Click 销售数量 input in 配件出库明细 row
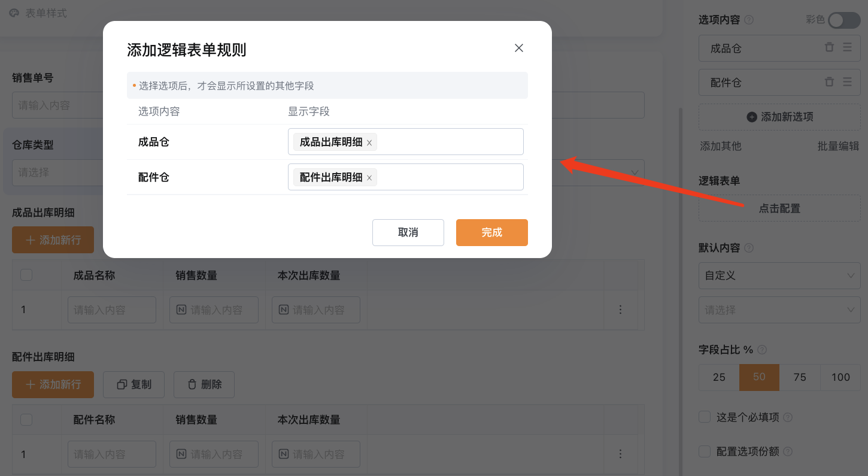The height and width of the screenshot is (476, 868). click(x=214, y=454)
